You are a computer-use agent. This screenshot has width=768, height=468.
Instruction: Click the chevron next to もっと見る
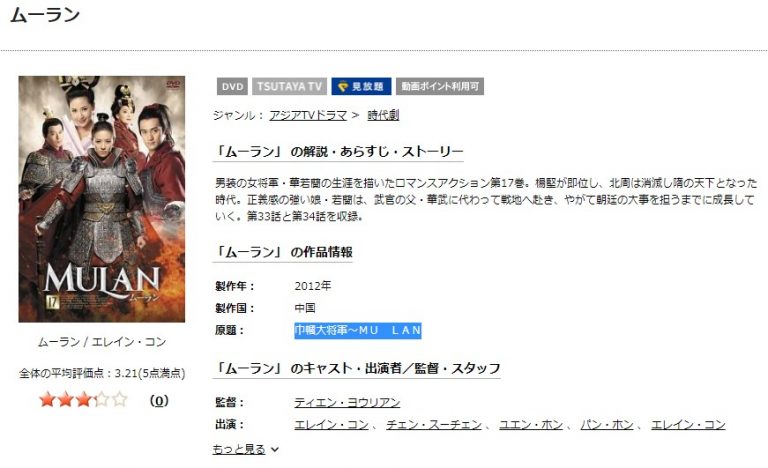tap(275, 449)
